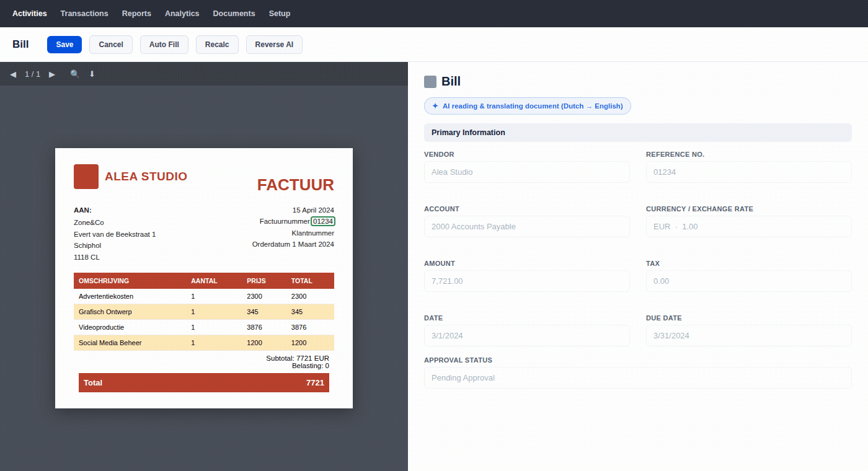Click the Alea Studio red logo square
The height and width of the screenshot is (471, 868).
(86, 177)
